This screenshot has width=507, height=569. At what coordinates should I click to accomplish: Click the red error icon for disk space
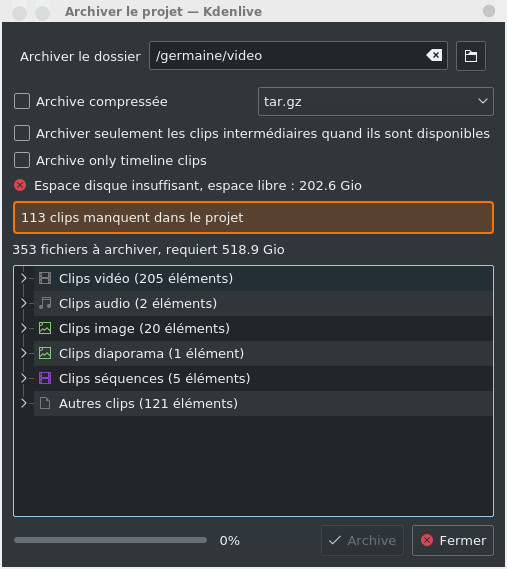[x=20, y=185]
